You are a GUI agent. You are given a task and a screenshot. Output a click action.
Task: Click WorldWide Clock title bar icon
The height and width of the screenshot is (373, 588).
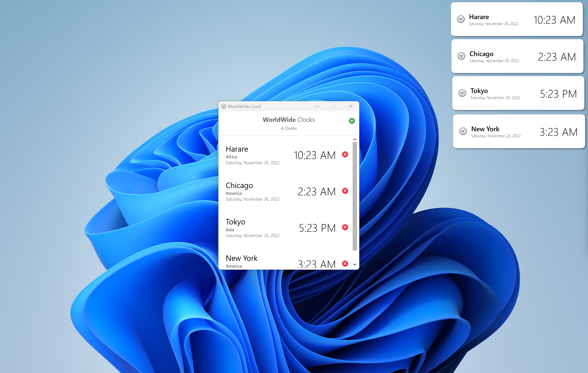223,106
